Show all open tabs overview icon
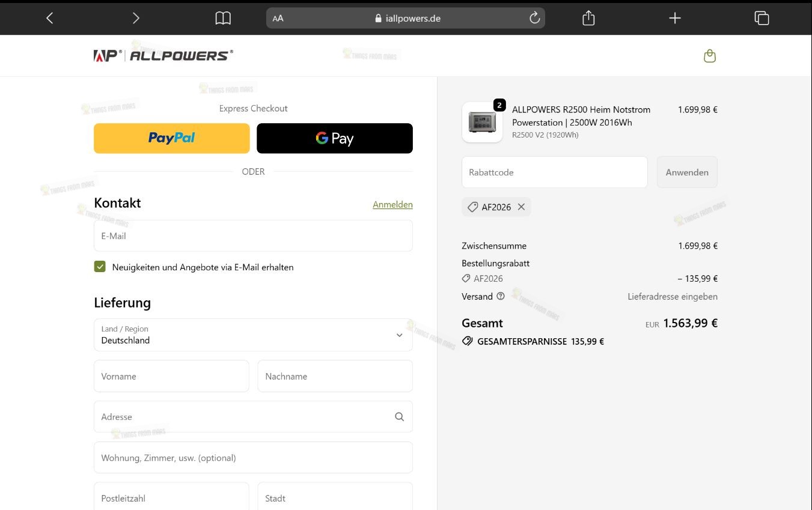The image size is (812, 510). [762, 18]
